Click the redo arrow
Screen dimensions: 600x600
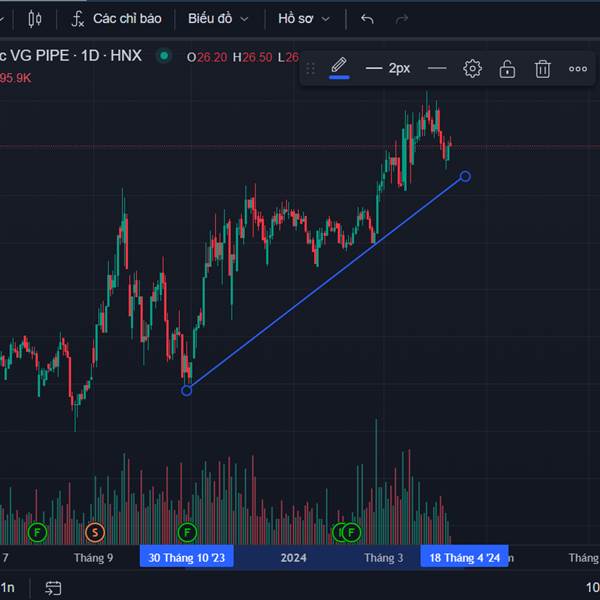coord(402,18)
